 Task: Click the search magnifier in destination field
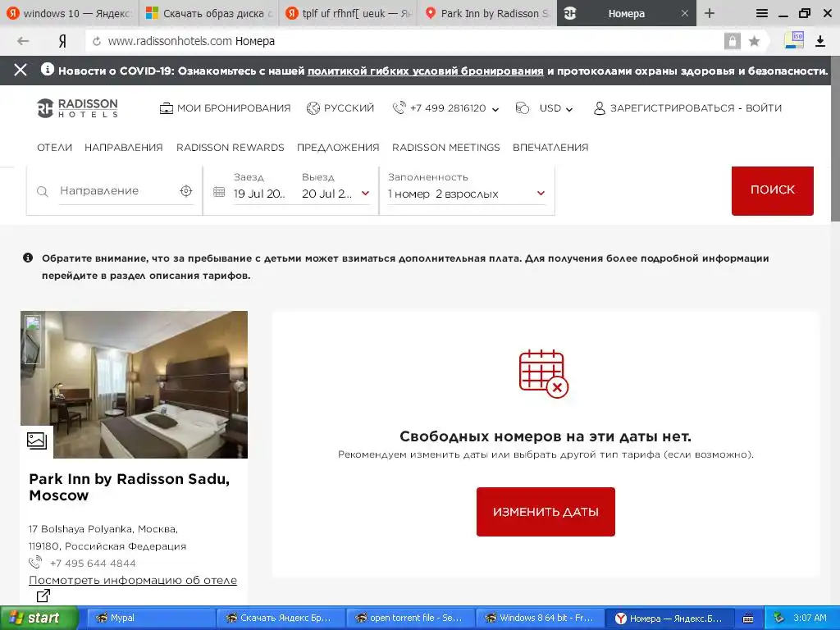tap(43, 191)
